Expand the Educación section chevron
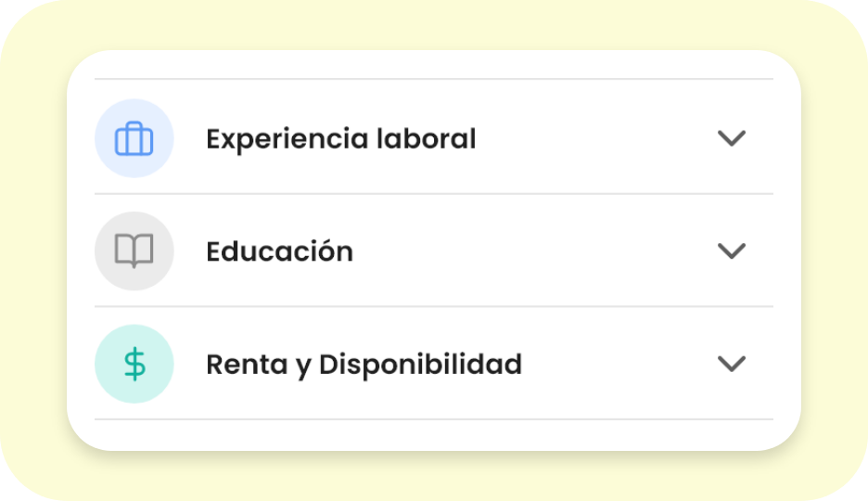This screenshot has width=868, height=501. (732, 251)
